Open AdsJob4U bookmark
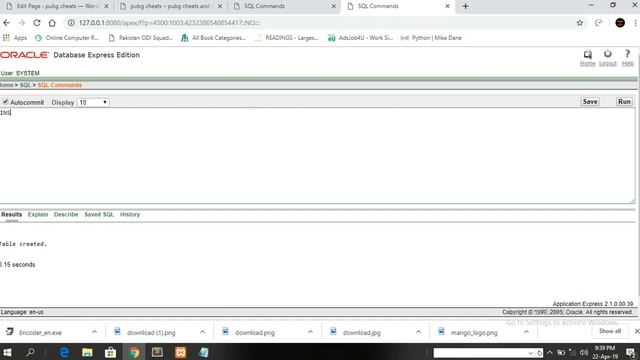 click(x=360, y=38)
